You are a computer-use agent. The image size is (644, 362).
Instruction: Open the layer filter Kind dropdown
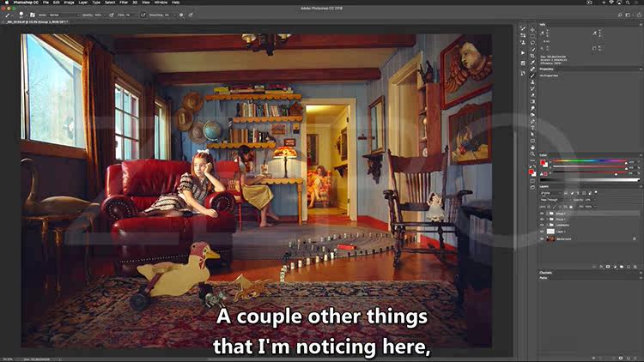click(x=551, y=193)
